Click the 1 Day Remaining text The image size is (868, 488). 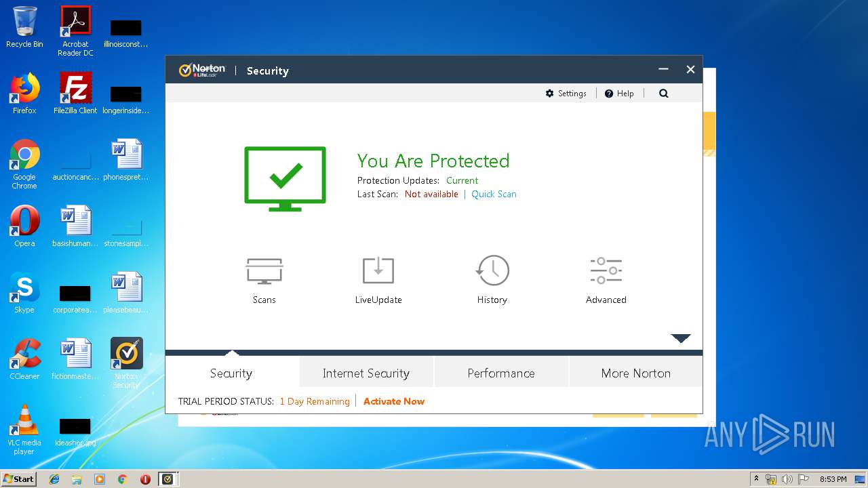pyautogui.click(x=315, y=401)
